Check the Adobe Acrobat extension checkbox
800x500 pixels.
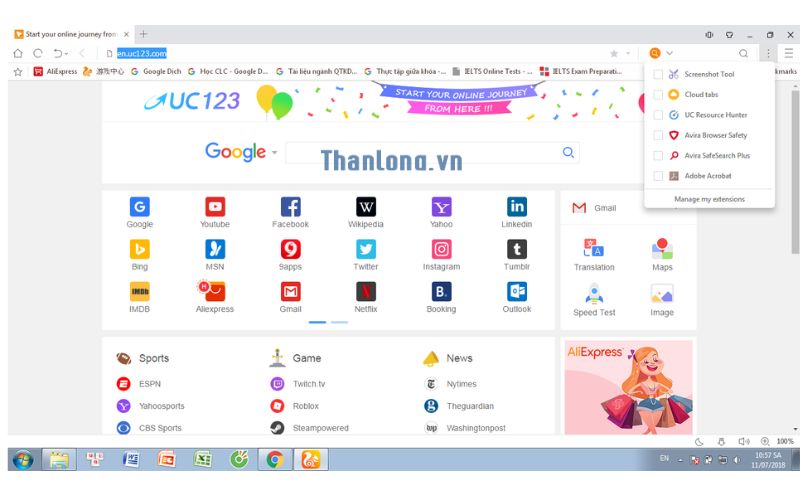coord(657,176)
